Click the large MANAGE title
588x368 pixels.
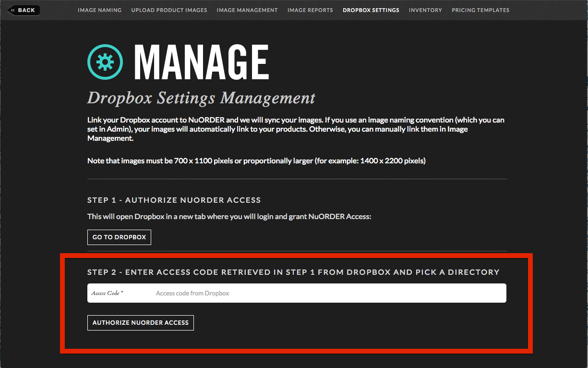point(201,62)
